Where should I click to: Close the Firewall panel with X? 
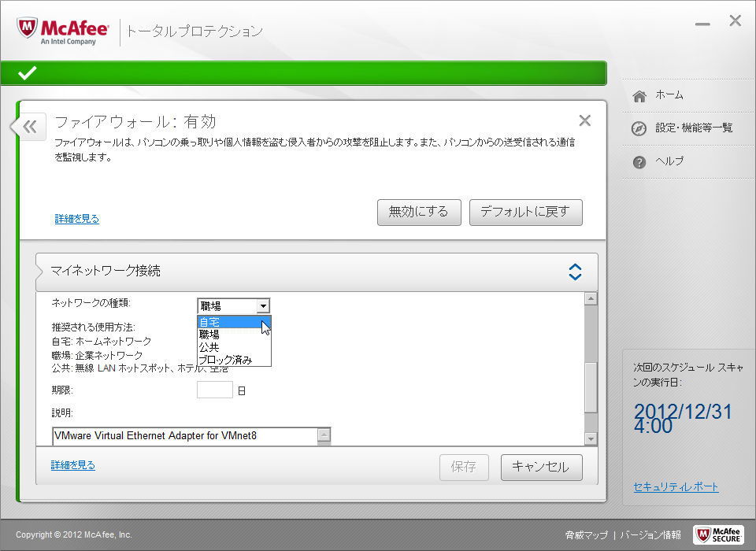584,120
